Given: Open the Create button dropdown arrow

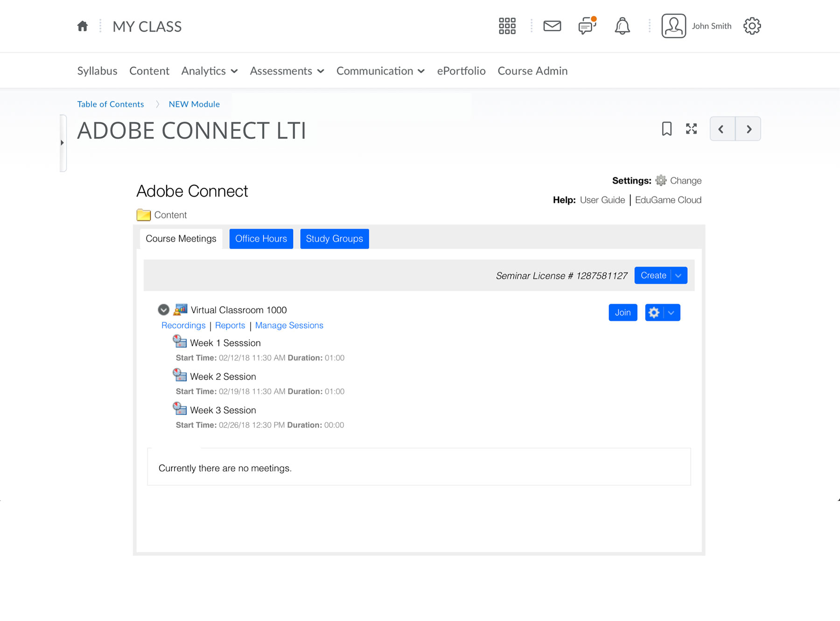Looking at the screenshot, I should pyautogui.click(x=679, y=276).
